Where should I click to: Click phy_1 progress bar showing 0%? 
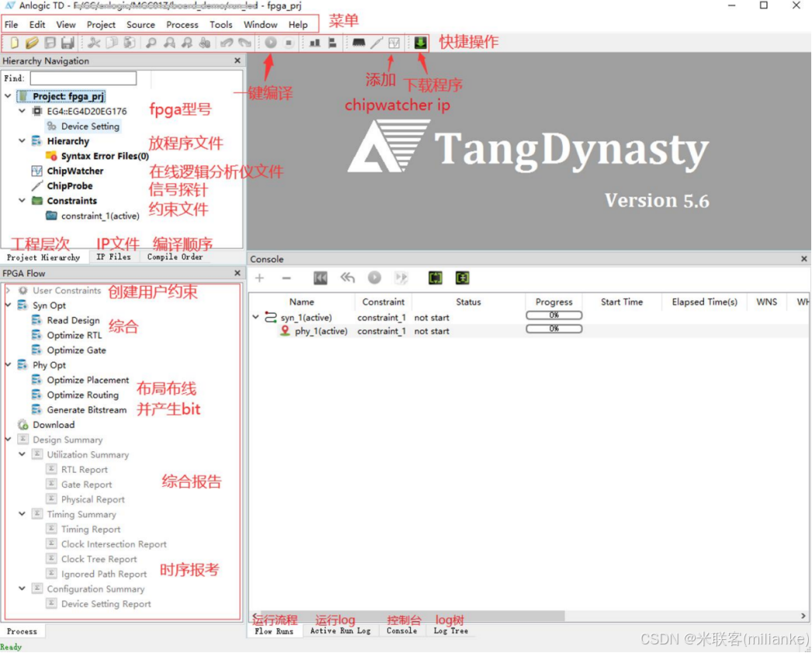pos(553,328)
